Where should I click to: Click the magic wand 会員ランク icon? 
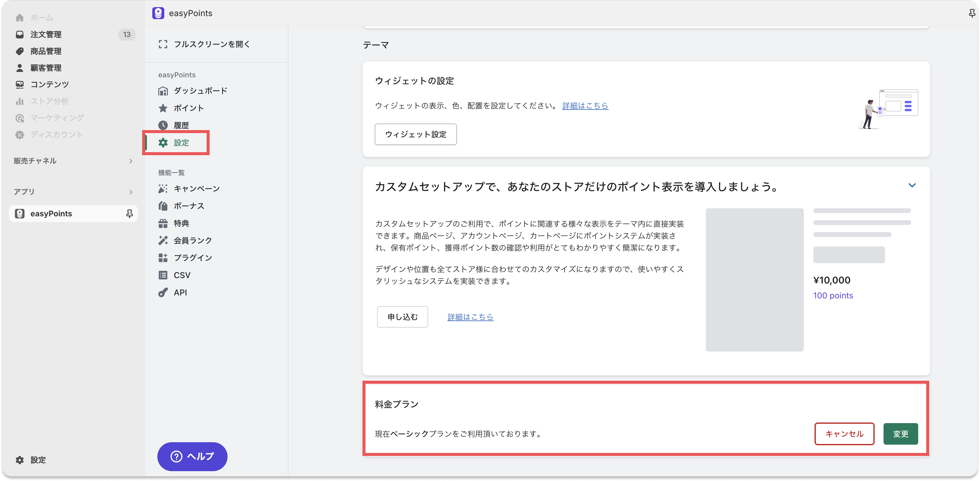pyautogui.click(x=163, y=240)
